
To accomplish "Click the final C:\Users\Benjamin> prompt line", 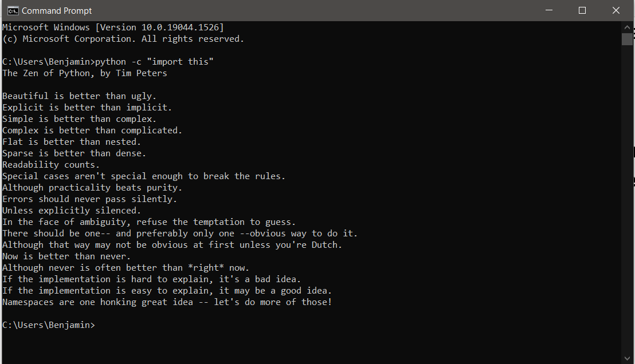I will (x=49, y=325).
